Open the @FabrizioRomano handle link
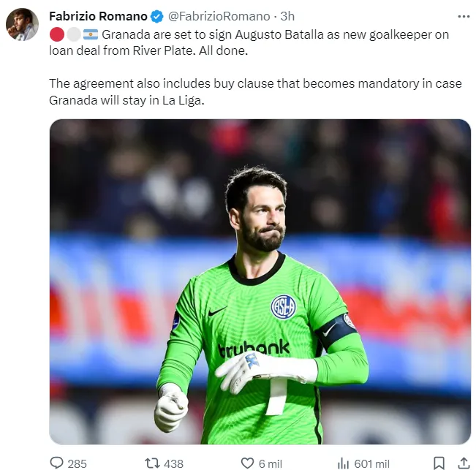This screenshot has height=470, width=476. point(219,16)
